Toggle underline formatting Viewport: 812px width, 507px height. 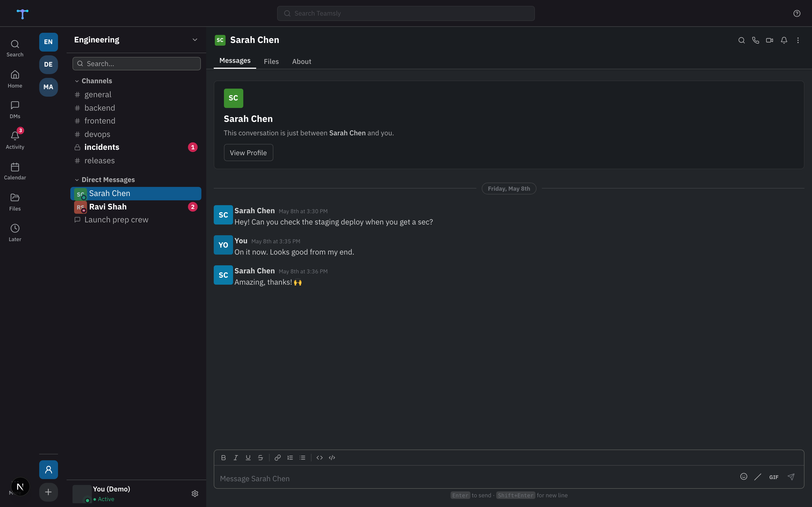pyautogui.click(x=248, y=458)
